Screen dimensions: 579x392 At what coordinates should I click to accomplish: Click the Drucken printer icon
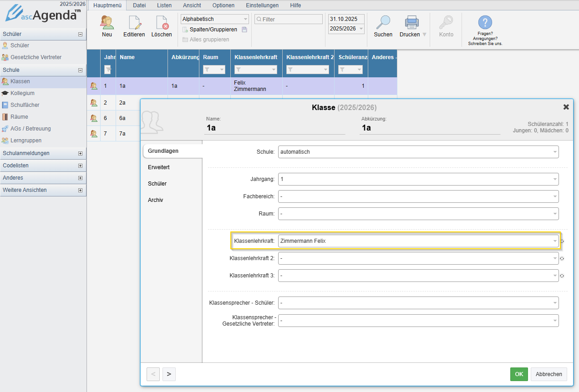click(411, 23)
